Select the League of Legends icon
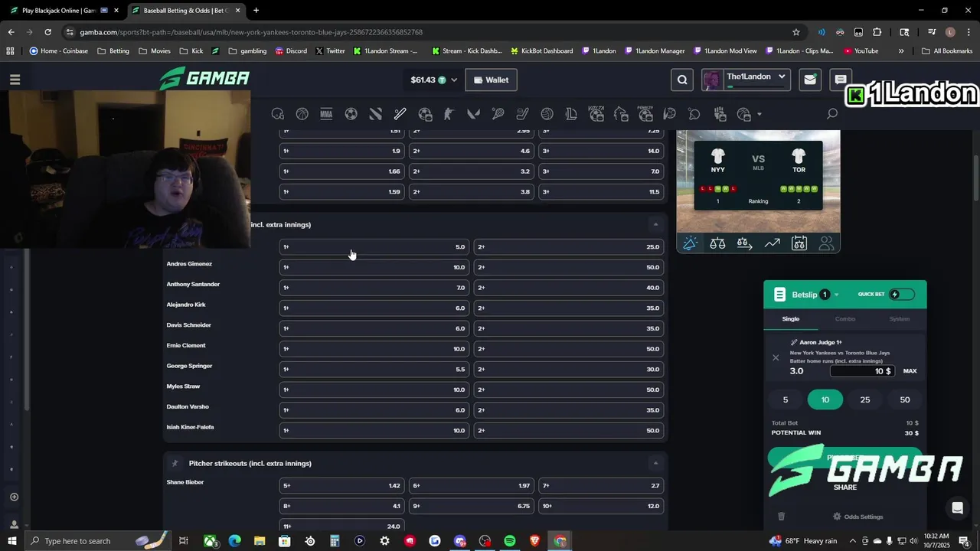This screenshot has height=551, width=980. tap(571, 114)
